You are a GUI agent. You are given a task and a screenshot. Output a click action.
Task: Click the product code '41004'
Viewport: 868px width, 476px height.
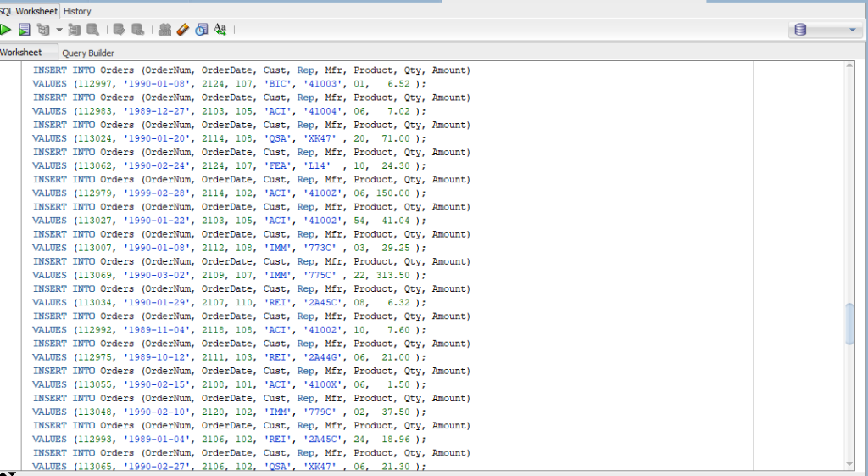coord(323,111)
